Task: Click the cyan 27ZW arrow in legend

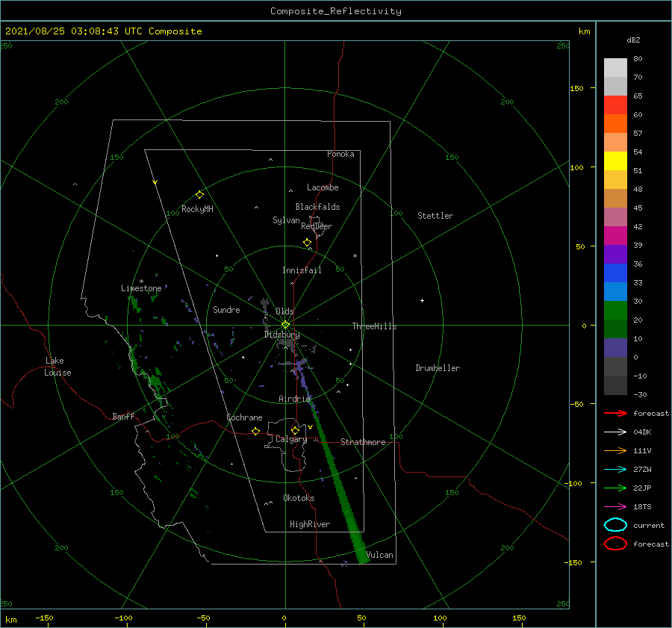Action: pyautogui.click(x=615, y=470)
